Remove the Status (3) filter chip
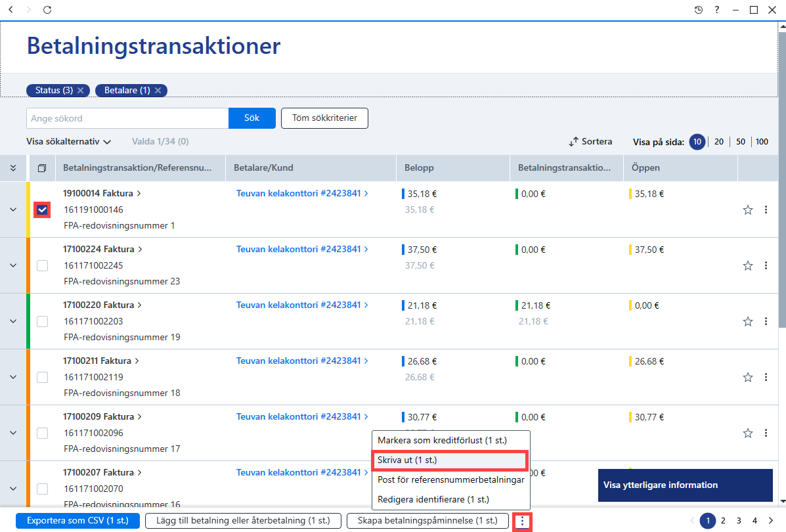 [80, 90]
